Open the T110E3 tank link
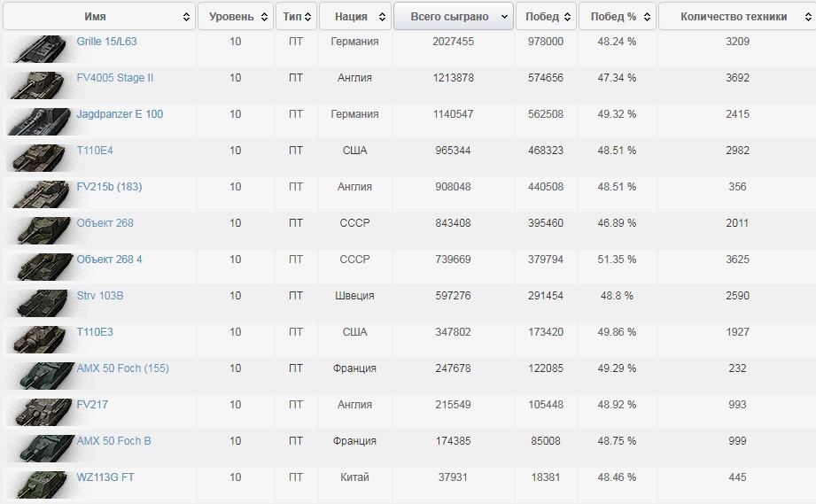Screen dimensions: 816x504 pos(95,332)
